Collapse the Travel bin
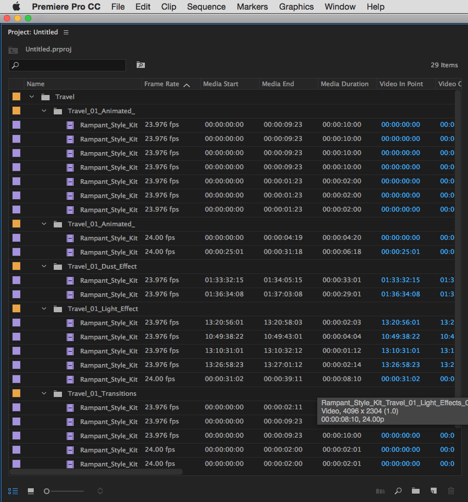This screenshot has width=468, height=502. point(32,97)
